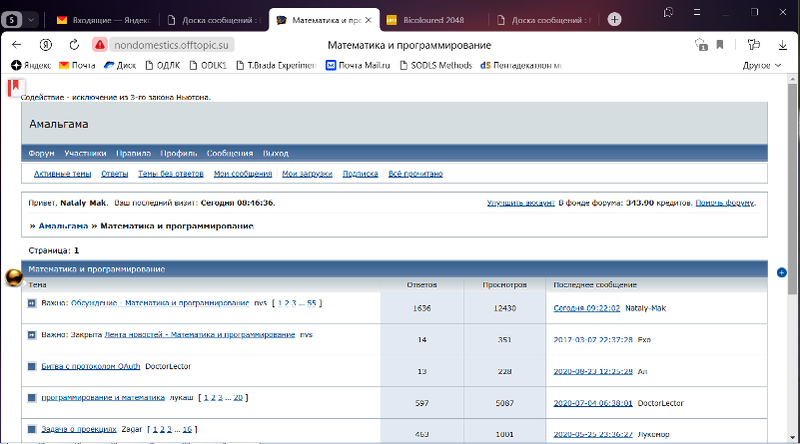
Task: Open Yandex home icon in toolbar
Action: coord(46,45)
